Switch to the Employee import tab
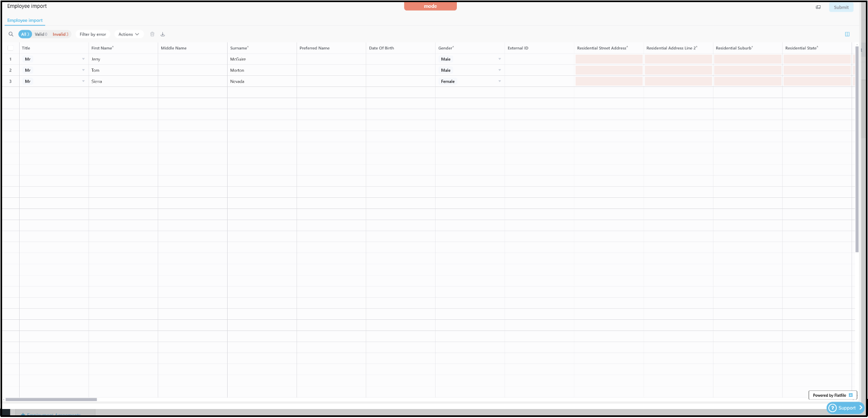 click(x=25, y=21)
